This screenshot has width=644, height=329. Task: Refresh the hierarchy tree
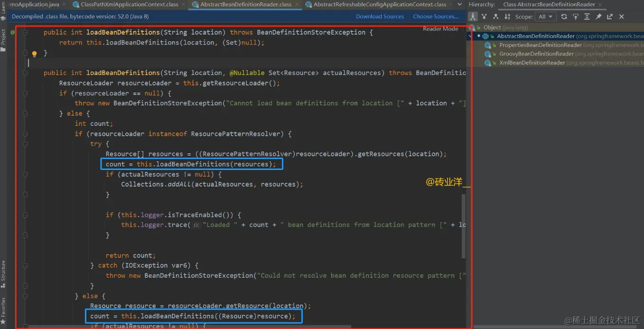tap(564, 17)
